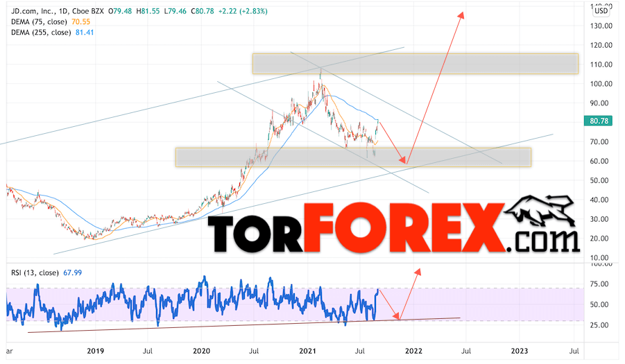Click the 120.00 price axis label
This screenshot has width=625, height=364.
tap(601, 45)
